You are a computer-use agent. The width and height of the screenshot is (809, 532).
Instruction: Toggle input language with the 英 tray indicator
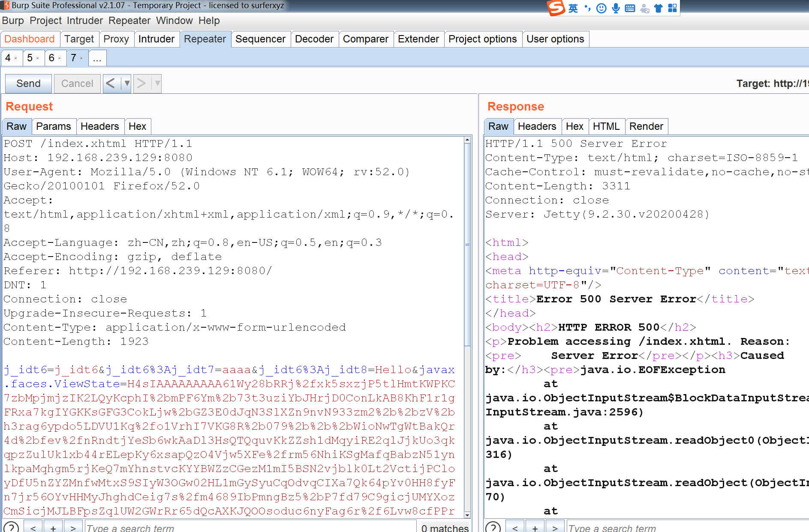pyautogui.click(x=573, y=9)
